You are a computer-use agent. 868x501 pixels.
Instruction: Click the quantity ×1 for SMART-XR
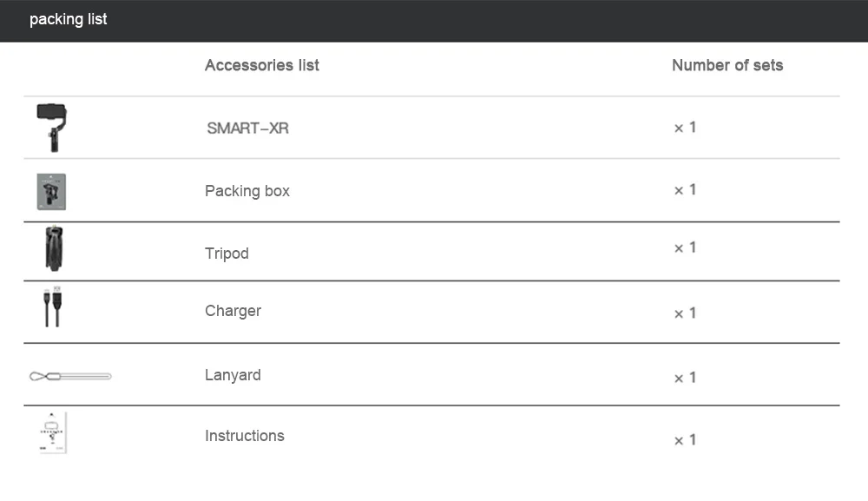pyautogui.click(x=686, y=128)
